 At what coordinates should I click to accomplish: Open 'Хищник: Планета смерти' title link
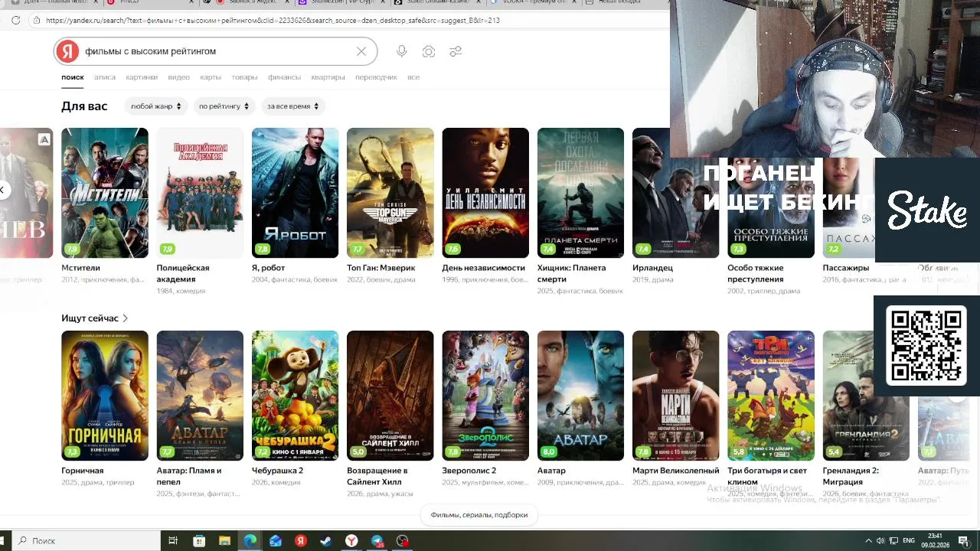point(571,273)
